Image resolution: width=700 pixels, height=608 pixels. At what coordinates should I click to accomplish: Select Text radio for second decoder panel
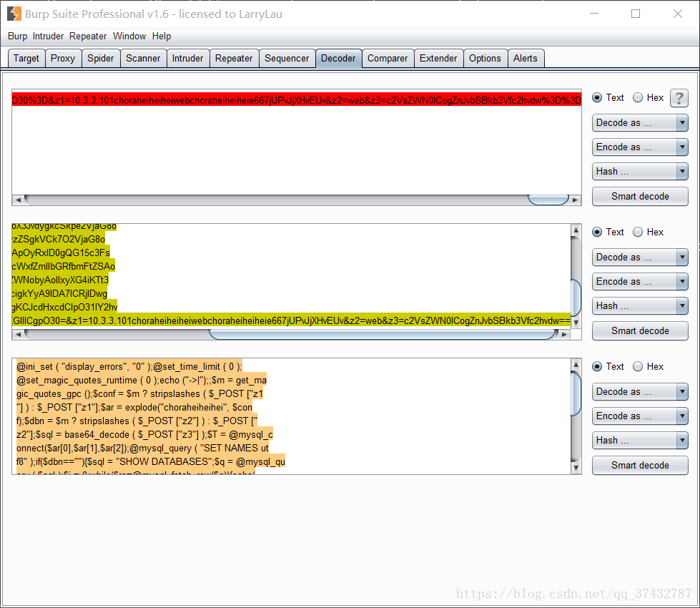click(597, 232)
